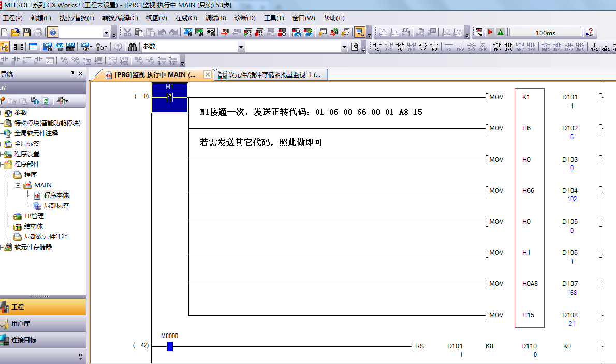Toggle the navigation pane pin
This screenshot has height=364, width=616.
tap(72, 74)
